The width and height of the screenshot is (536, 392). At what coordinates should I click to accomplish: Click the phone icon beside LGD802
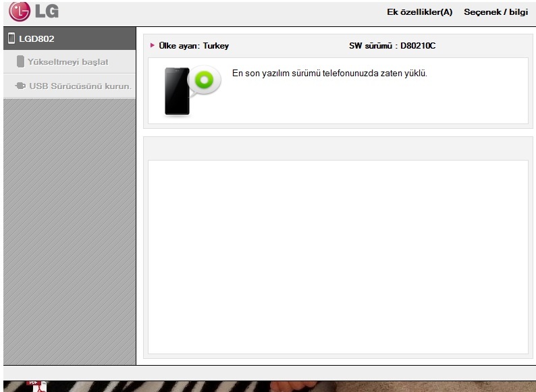[11, 38]
